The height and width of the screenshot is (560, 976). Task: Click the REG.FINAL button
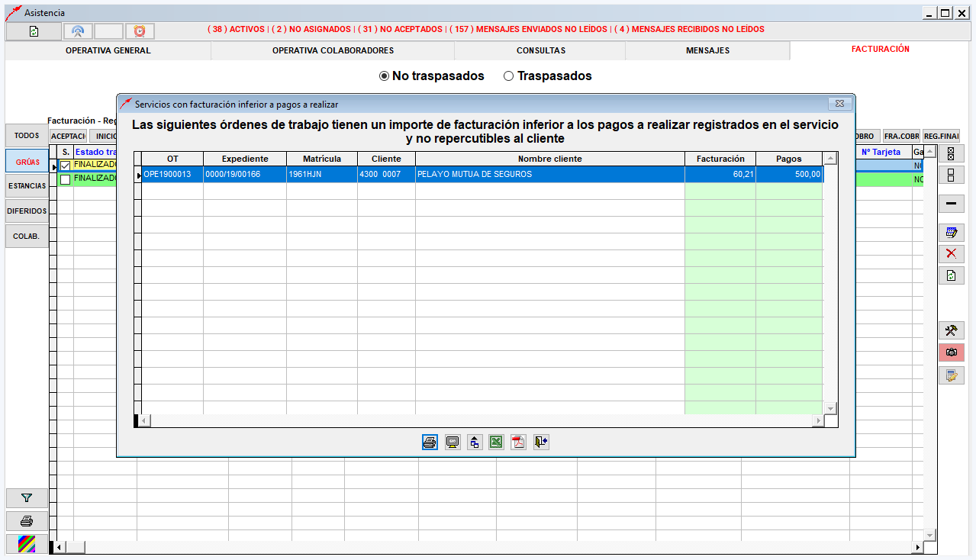click(941, 136)
